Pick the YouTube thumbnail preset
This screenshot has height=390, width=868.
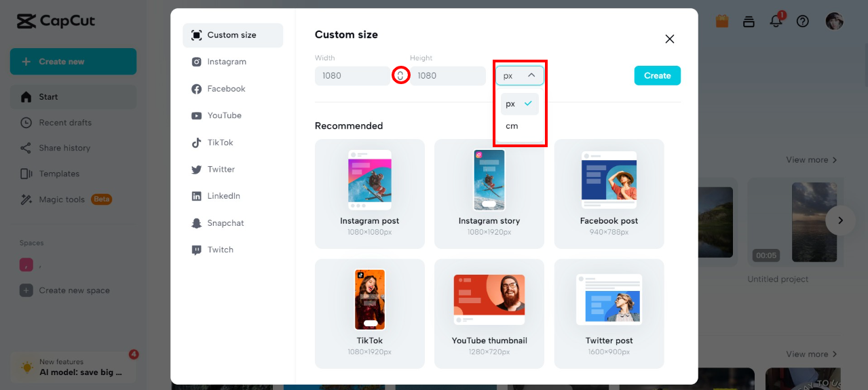pyautogui.click(x=489, y=313)
